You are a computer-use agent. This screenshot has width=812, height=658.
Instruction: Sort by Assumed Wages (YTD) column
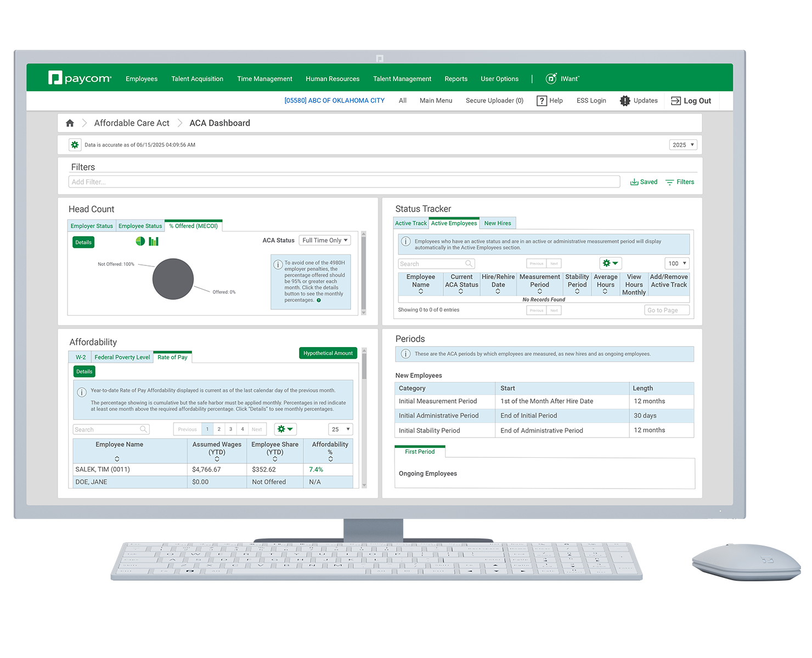click(217, 459)
